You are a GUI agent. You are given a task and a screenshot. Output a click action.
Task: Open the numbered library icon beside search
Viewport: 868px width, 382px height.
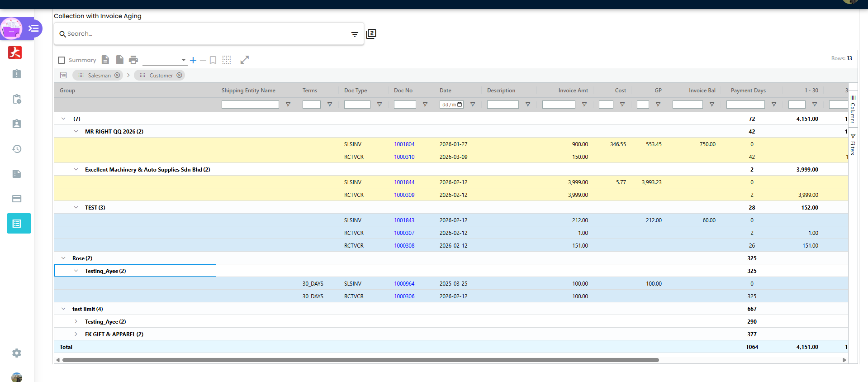point(371,34)
